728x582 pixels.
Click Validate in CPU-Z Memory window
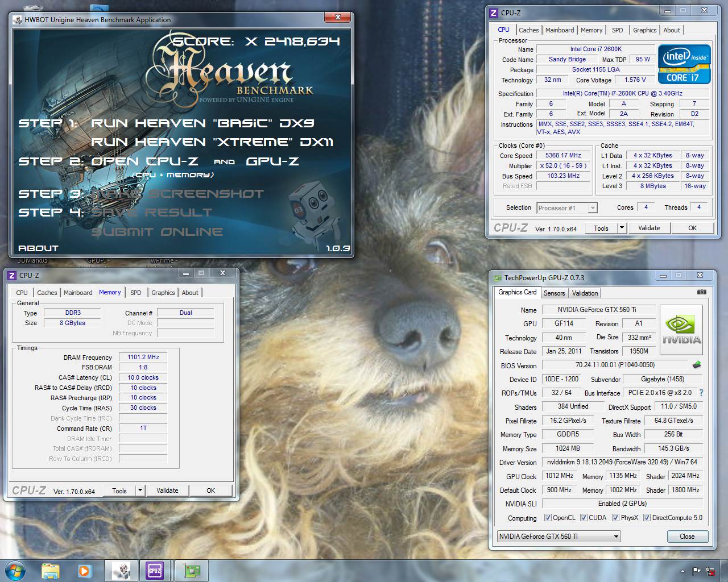point(167,490)
